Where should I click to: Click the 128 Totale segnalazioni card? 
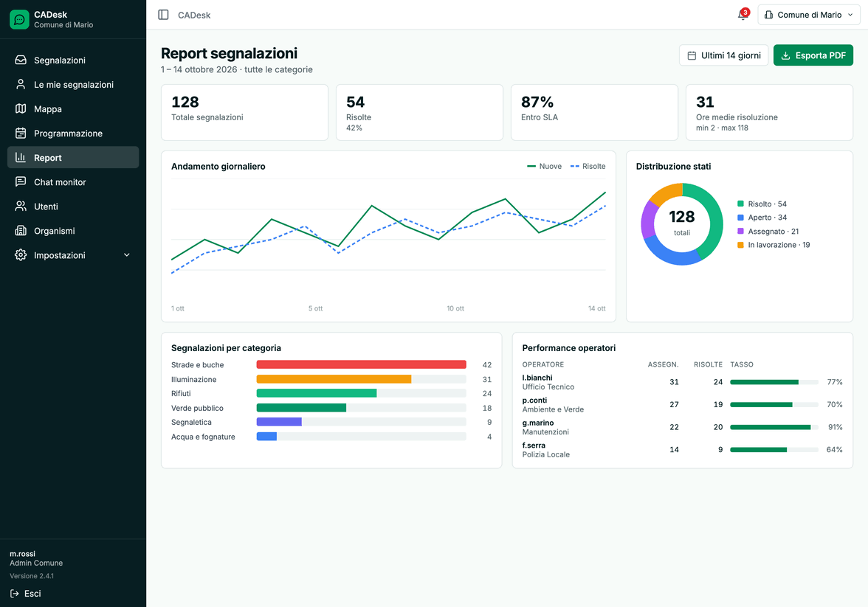point(244,112)
